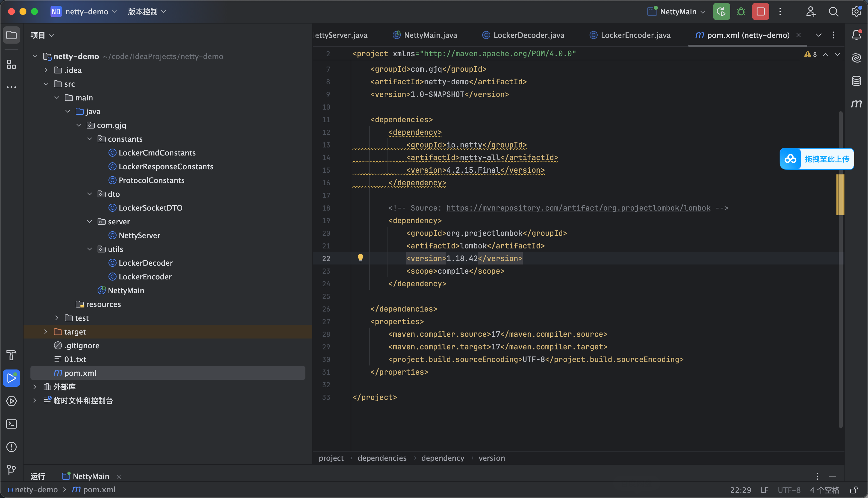Open the Services tool window icon

12,401
